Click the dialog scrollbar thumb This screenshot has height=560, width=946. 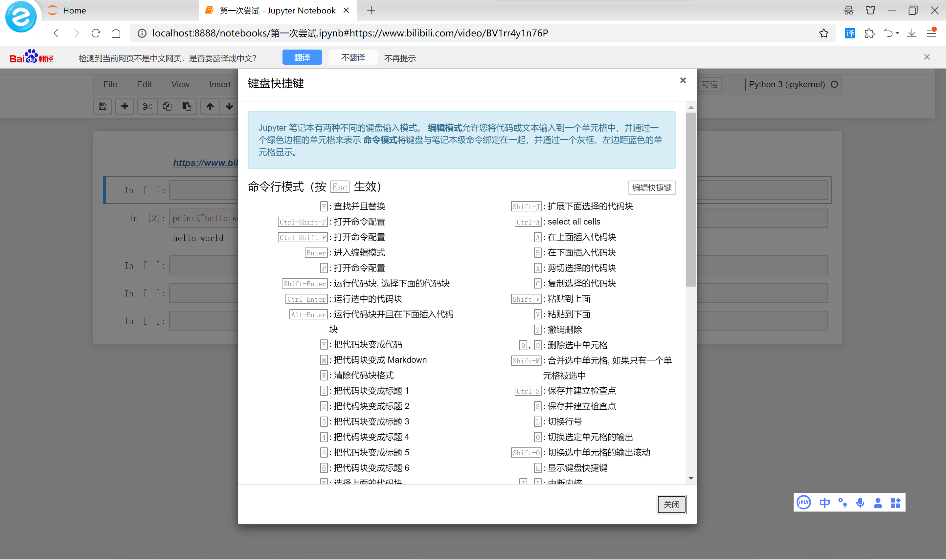coord(691,199)
